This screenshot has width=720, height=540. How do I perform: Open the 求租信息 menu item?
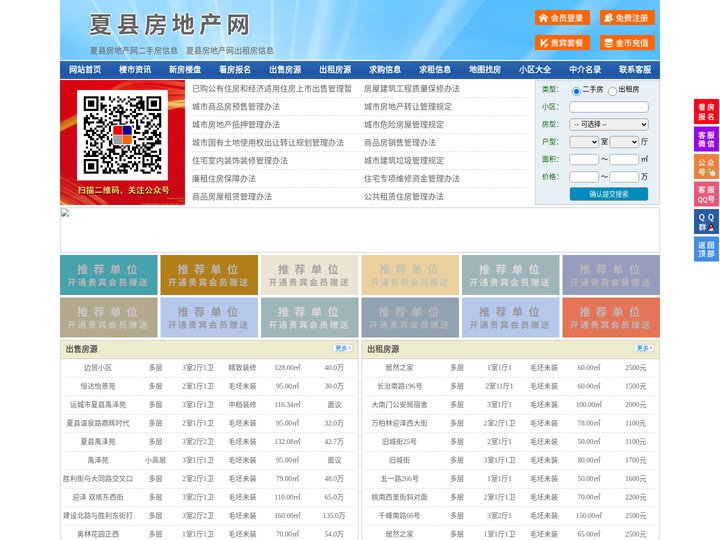point(435,70)
